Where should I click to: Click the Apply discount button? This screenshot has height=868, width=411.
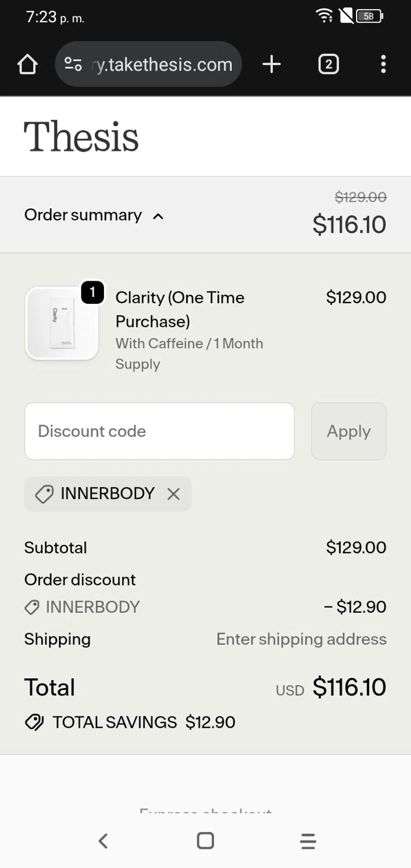coord(349,431)
